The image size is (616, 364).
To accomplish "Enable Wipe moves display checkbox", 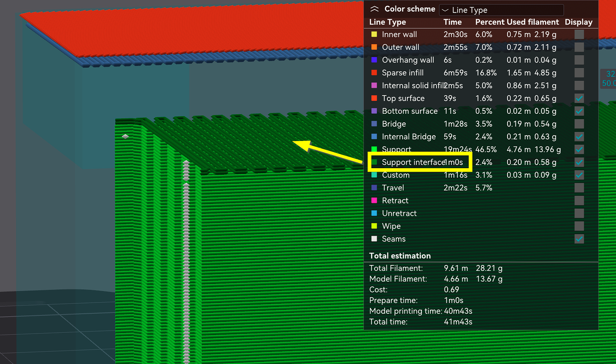I will (x=579, y=226).
